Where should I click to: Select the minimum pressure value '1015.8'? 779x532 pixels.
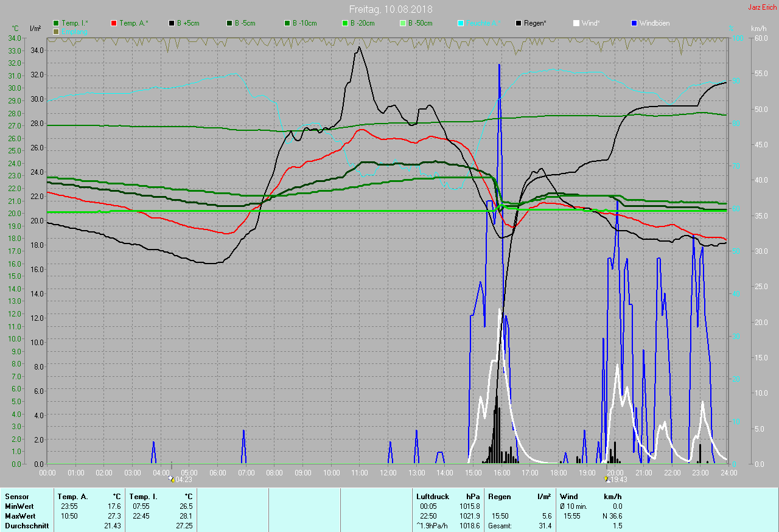[470, 506]
